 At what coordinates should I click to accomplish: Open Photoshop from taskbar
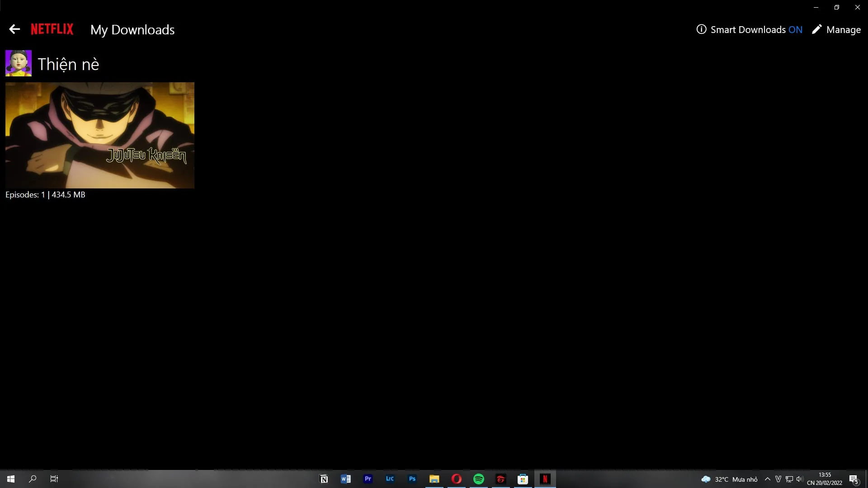412,479
